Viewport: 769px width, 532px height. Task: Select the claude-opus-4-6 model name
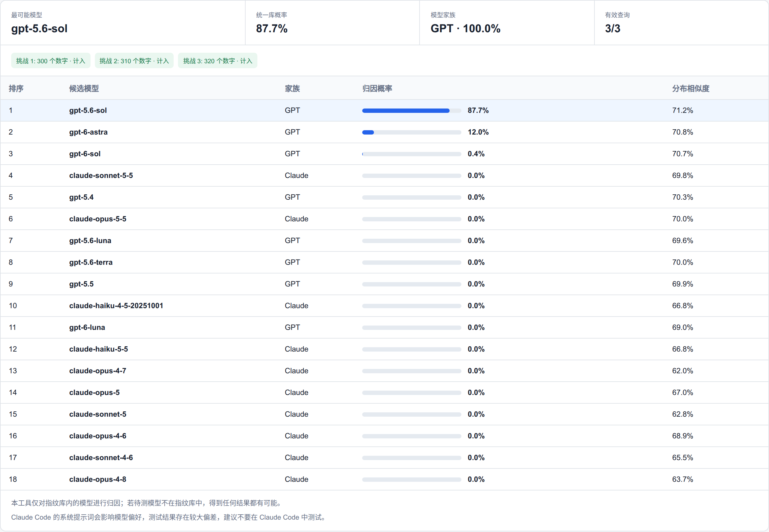[x=98, y=435]
